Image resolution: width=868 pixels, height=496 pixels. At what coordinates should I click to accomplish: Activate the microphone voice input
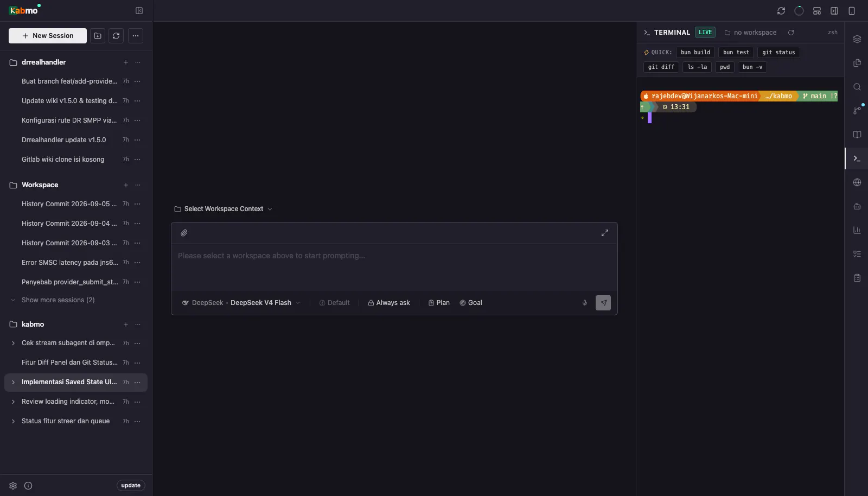click(x=585, y=303)
